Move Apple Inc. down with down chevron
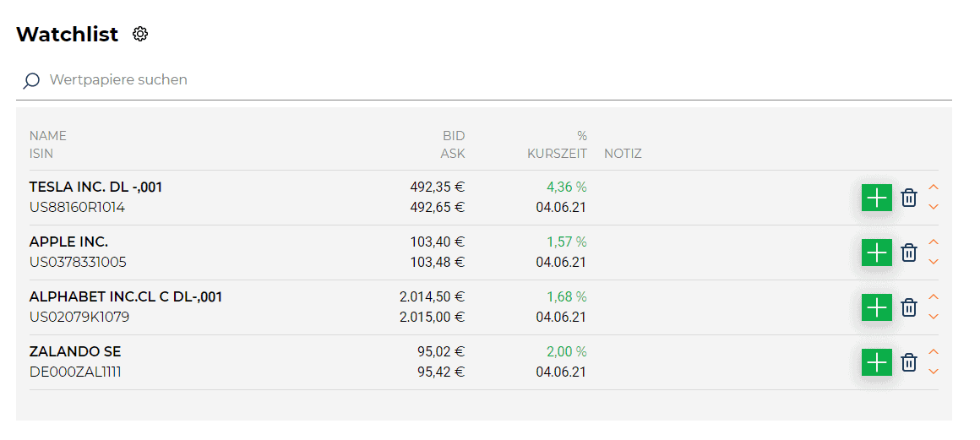The width and height of the screenshot is (980, 440). pos(934,262)
